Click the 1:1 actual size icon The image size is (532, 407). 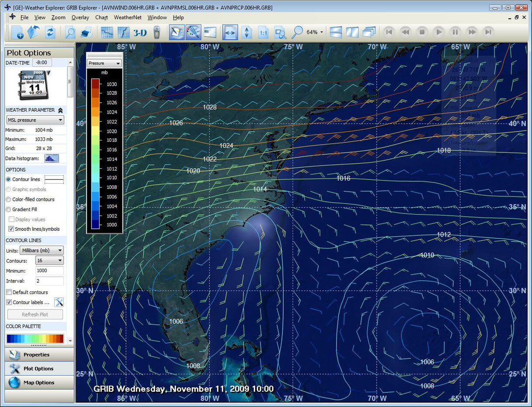click(264, 32)
